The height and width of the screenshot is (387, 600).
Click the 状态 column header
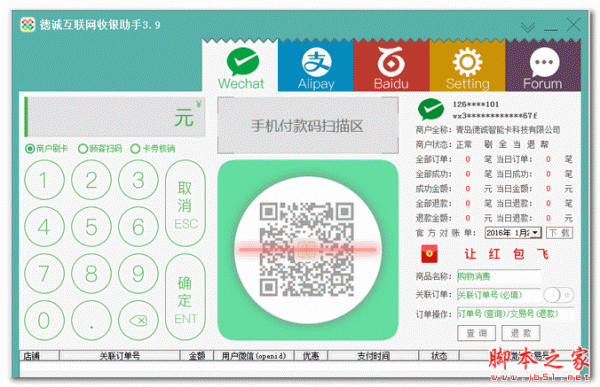(439, 356)
